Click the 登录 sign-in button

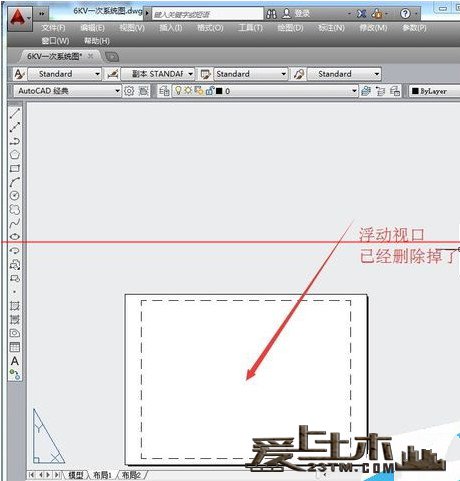(x=296, y=14)
